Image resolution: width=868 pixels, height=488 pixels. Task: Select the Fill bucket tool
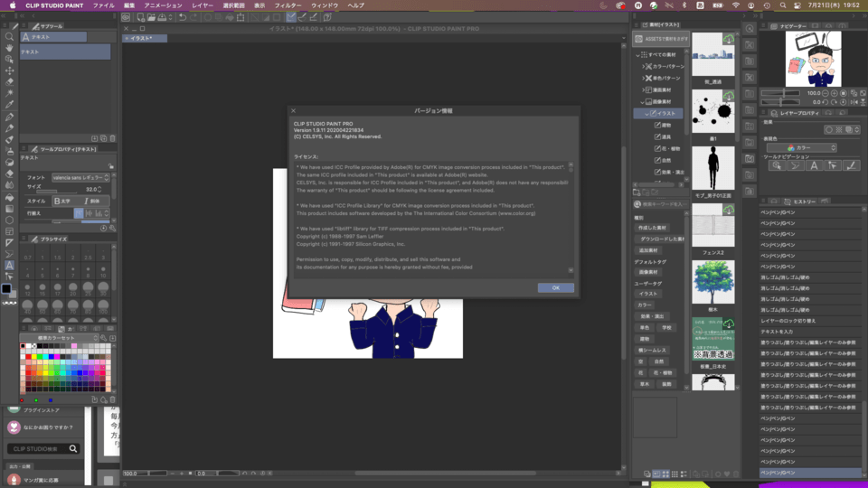tap(9, 197)
